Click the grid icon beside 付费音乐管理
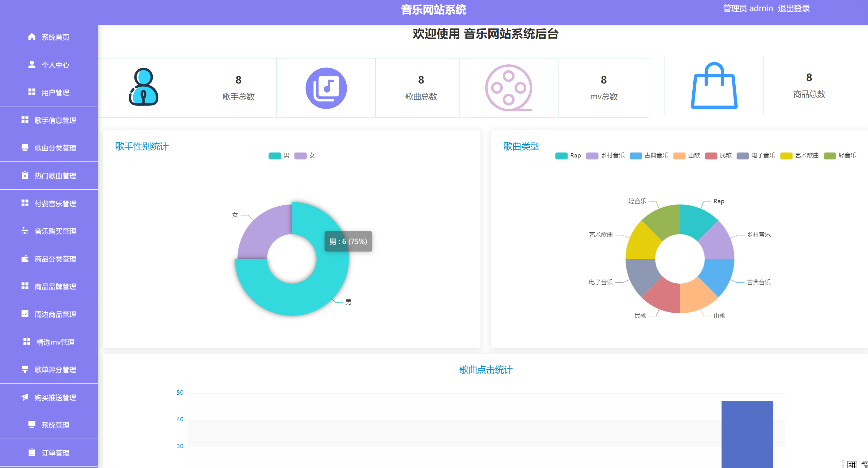This screenshot has width=868, height=468. [25, 203]
